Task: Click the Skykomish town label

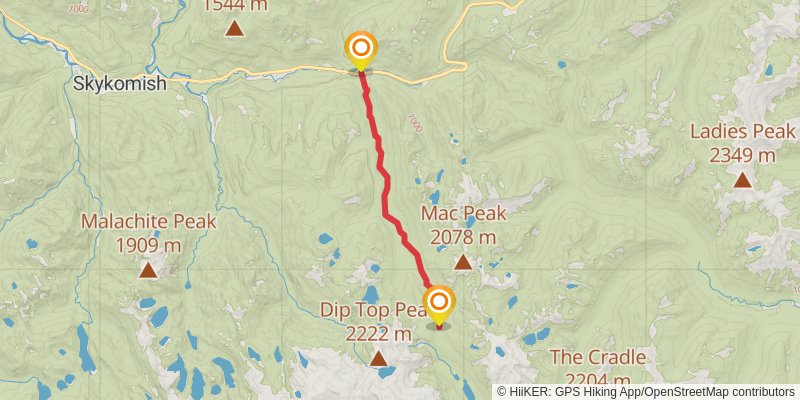Action: (119, 83)
